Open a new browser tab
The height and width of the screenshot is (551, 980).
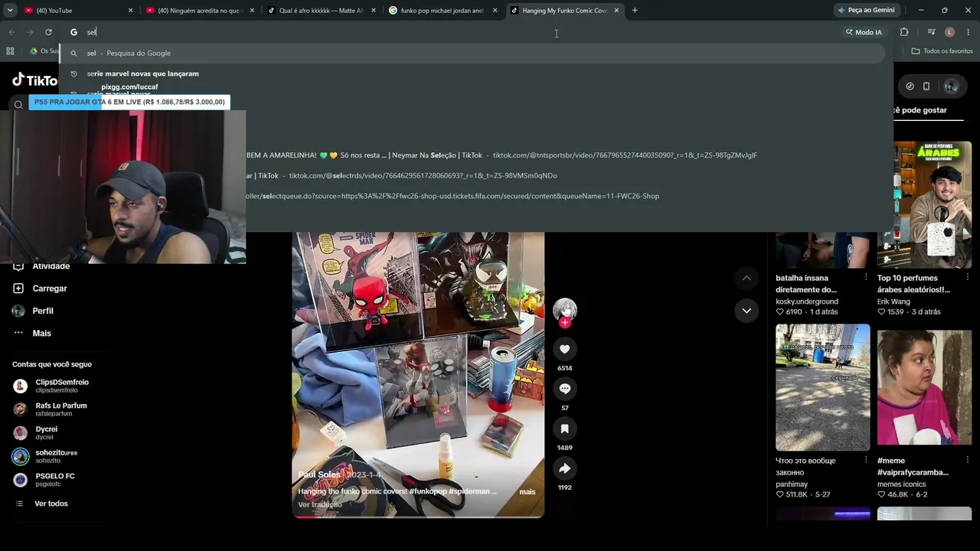coord(635,11)
